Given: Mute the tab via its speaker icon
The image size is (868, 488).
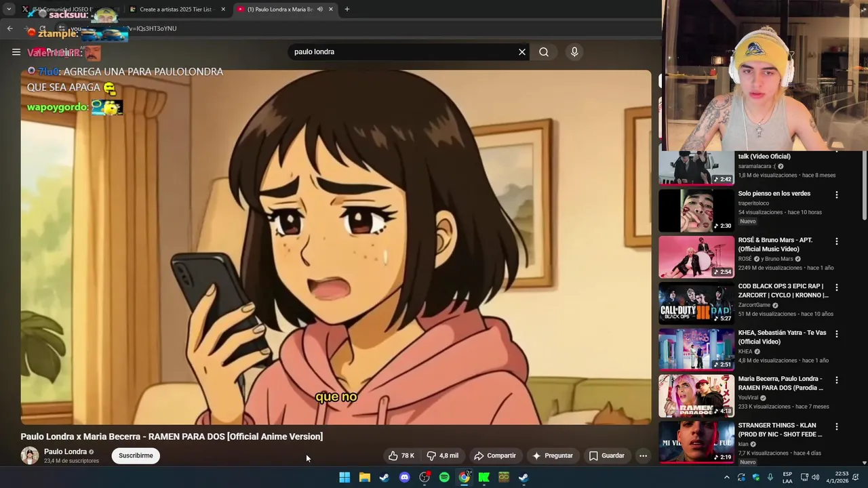Looking at the screenshot, I should coord(319,9).
